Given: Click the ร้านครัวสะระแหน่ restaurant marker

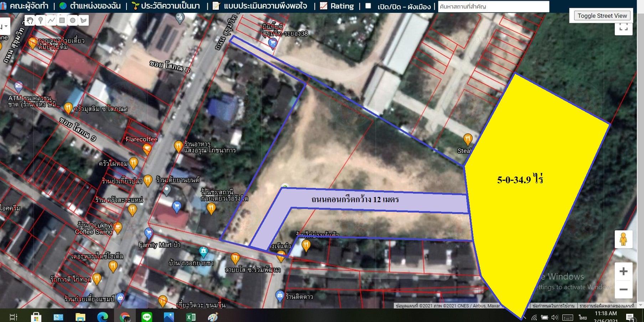Looking at the screenshot, I should [133, 210].
